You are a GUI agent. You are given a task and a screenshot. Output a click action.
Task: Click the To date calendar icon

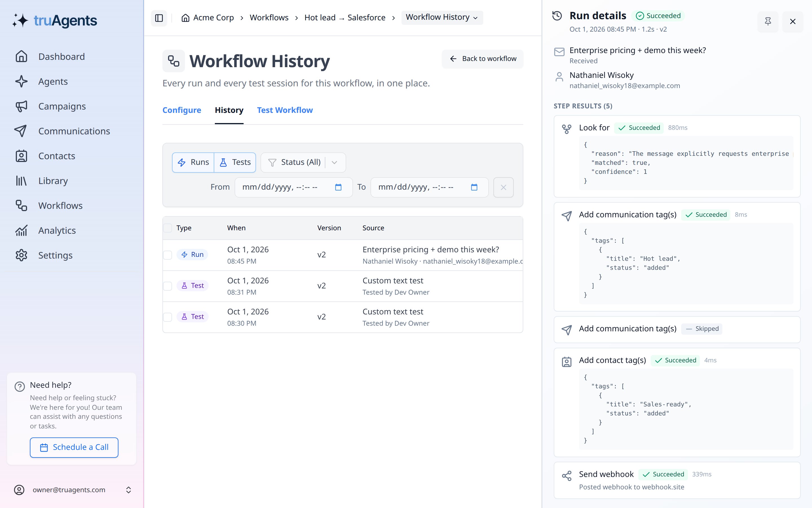[x=474, y=187]
